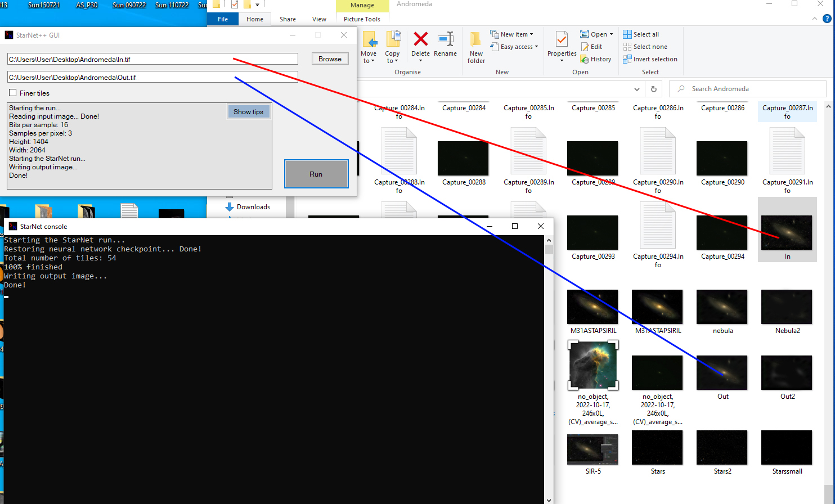Click the red Delete icon in ribbon
Image resolution: width=835 pixels, height=504 pixels.
[x=420, y=39]
